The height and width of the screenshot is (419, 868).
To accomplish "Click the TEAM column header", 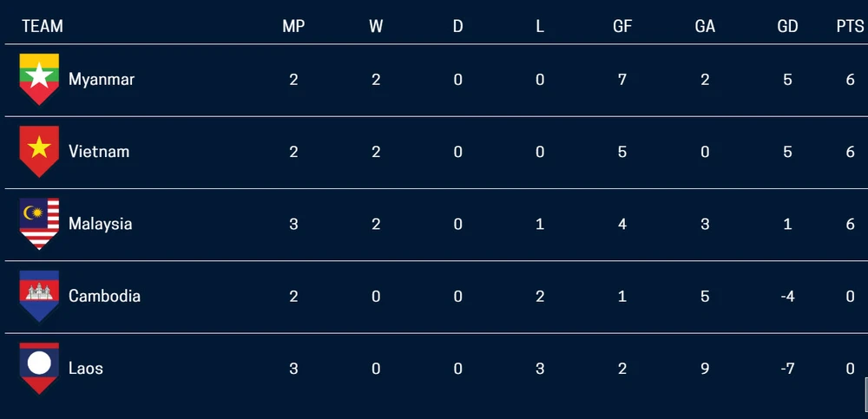I will 43,26.
